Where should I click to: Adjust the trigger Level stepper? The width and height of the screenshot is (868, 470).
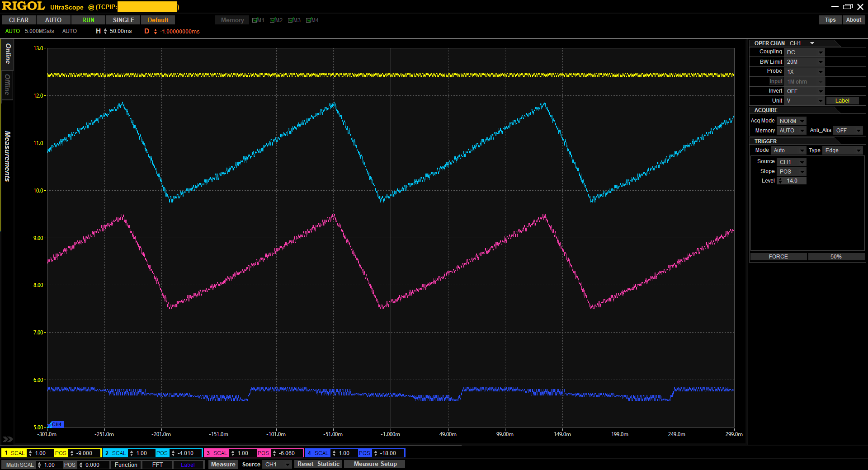coord(780,181)
